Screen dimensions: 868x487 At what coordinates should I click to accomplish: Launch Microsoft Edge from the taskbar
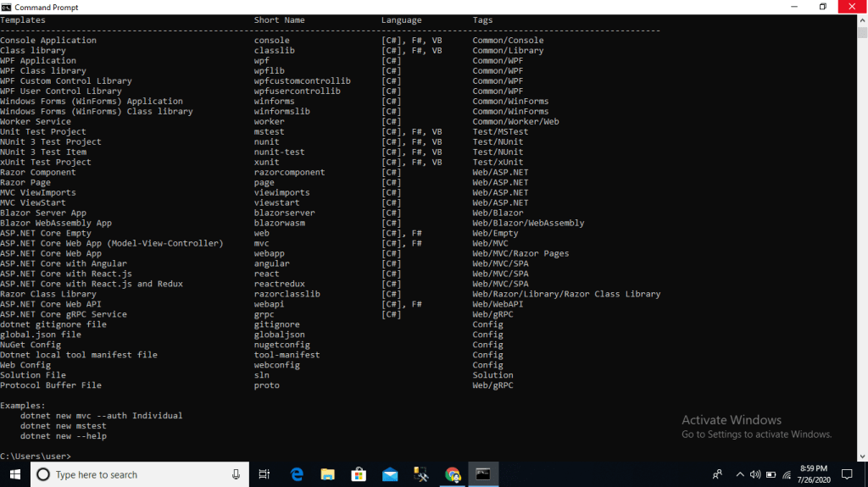coord(297,474)
